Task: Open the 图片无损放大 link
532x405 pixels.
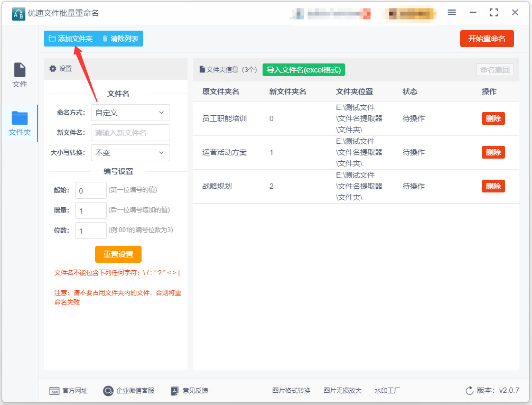Action: click(342, 391)
